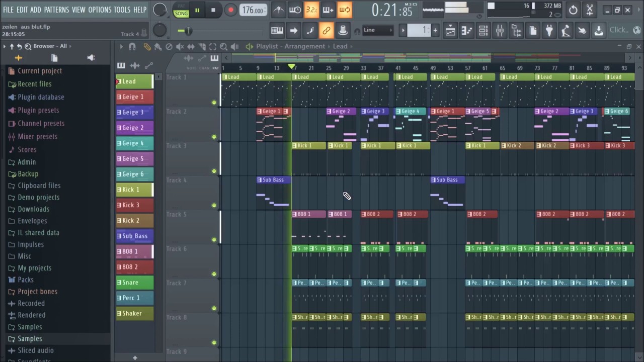Click the red record button
The width and height of the screenshot is (644, 362).
point(230,10)
